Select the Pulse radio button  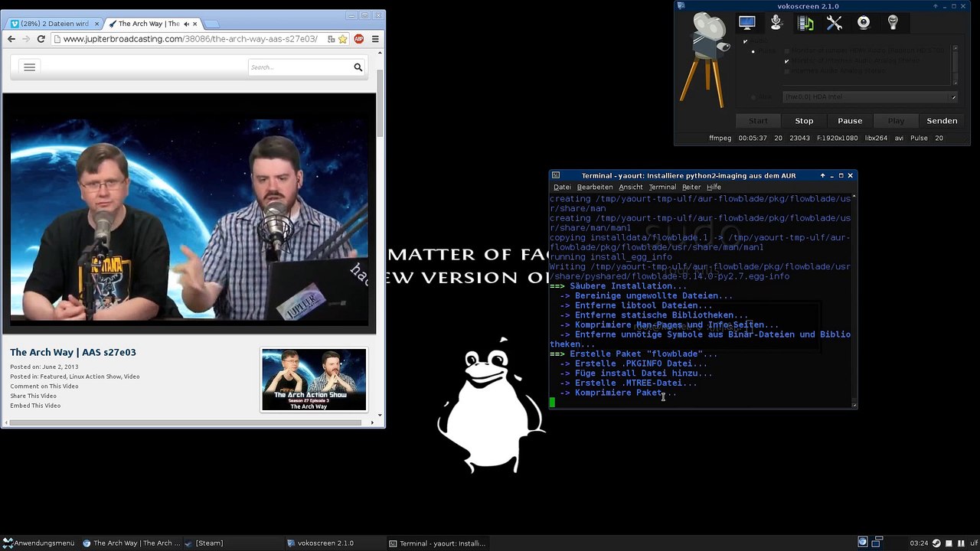(753, 51)
